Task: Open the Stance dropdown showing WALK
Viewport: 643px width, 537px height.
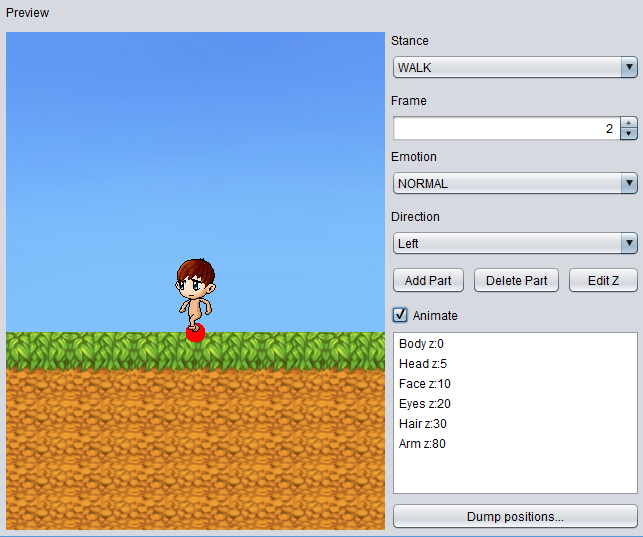Action: (514, 68)
